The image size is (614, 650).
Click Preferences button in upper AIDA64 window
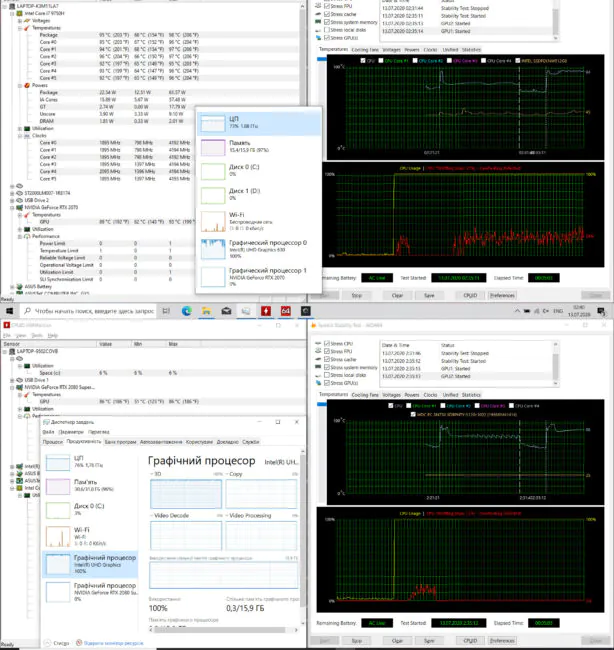coord(502,296)
